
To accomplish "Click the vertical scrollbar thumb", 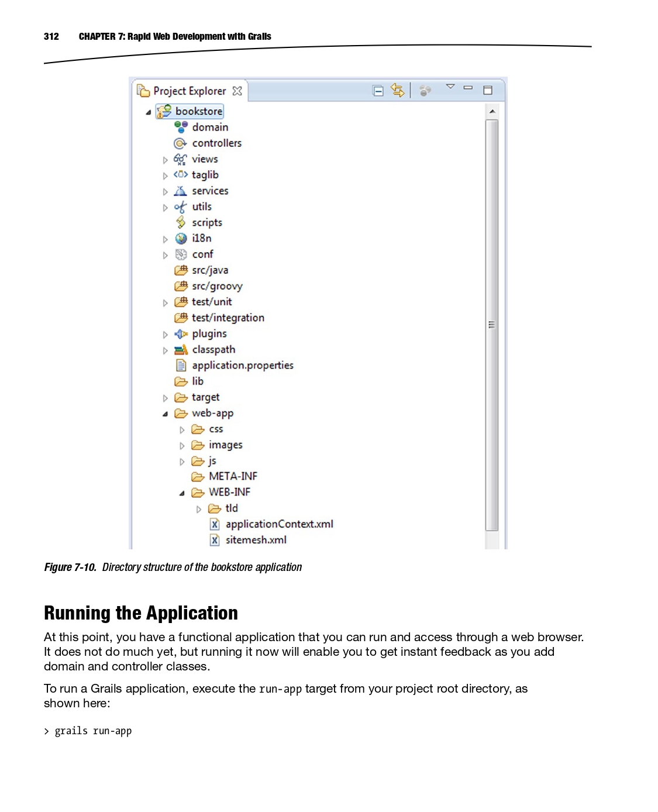I will click(492, 325).
